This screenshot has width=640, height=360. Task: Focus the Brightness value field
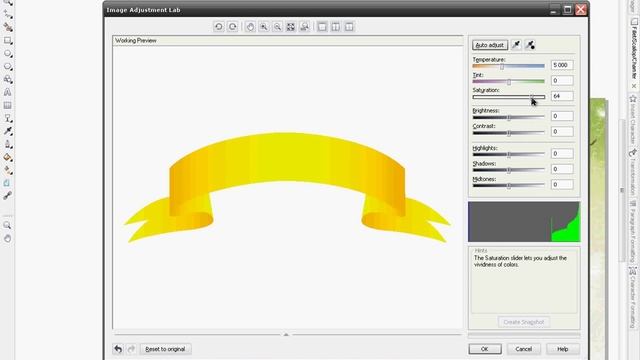coord(562,116)
